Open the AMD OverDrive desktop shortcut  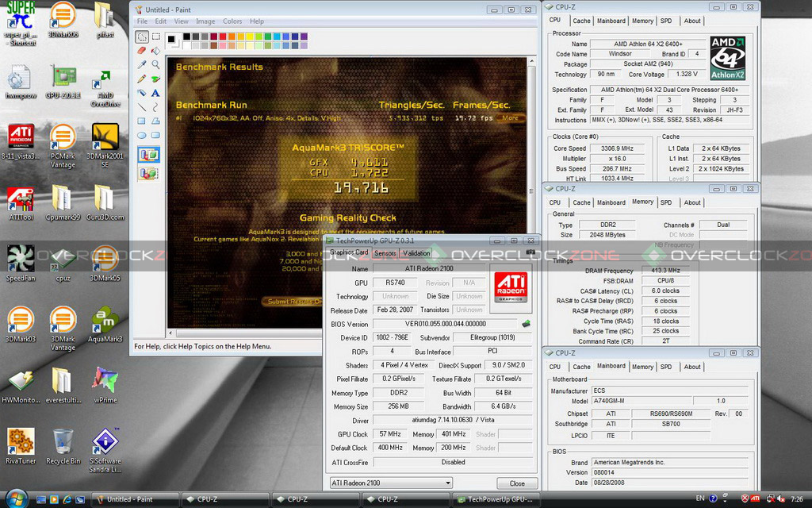click(105, 89)
